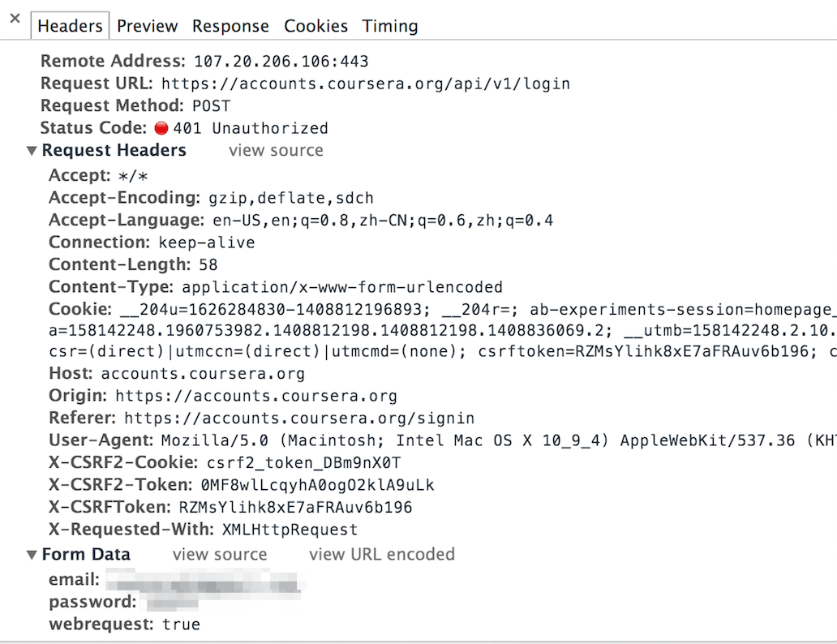Click the red 401 status indicator dot

pyautogui.click(x=161, y=128)
